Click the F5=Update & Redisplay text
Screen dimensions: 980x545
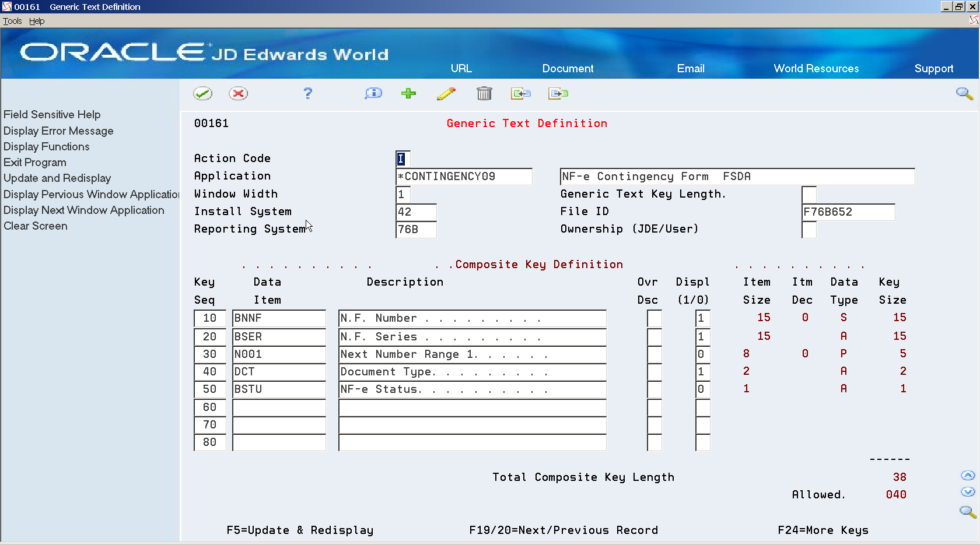tap(300, 530)
